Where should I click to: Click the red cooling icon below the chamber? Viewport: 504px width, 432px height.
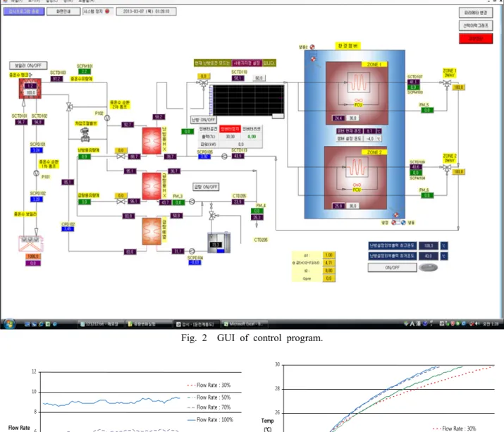(x=394, y=223)
